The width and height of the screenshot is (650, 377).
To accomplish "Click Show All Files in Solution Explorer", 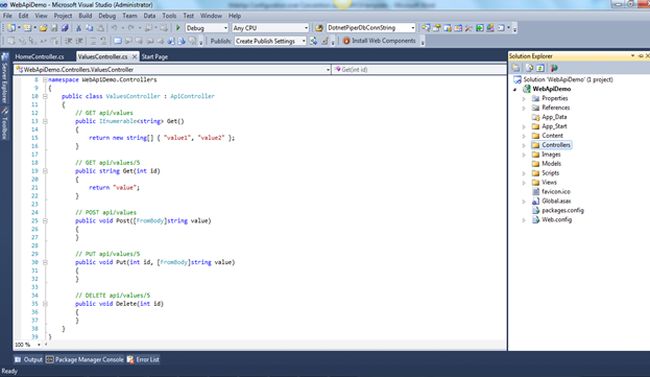I will pyautogui.click(x=529, y=68).
